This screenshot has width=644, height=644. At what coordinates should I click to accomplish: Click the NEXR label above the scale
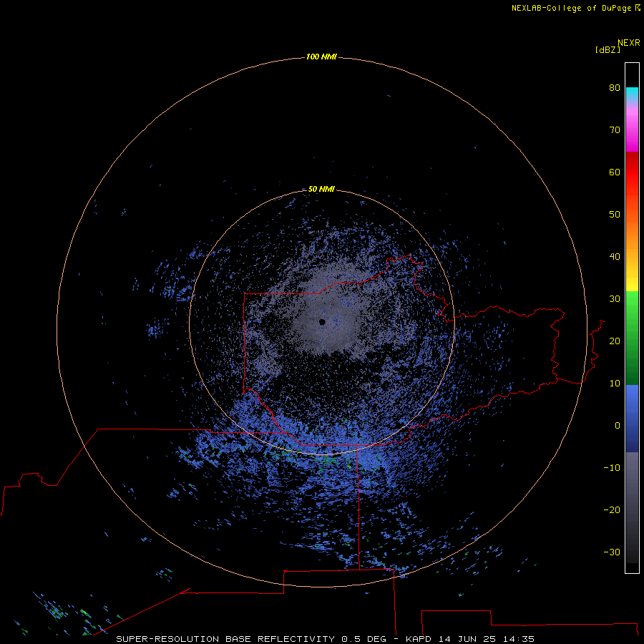coord(629,43)
